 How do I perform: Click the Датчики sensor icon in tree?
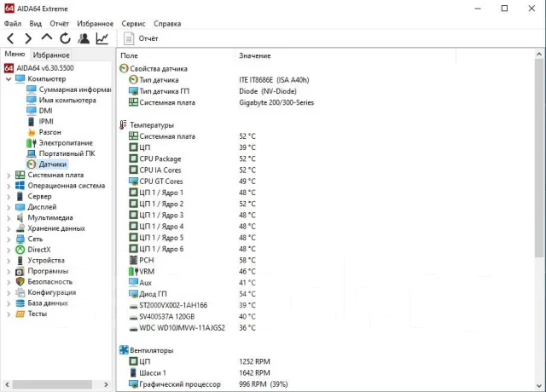click(x=32, y=164)
